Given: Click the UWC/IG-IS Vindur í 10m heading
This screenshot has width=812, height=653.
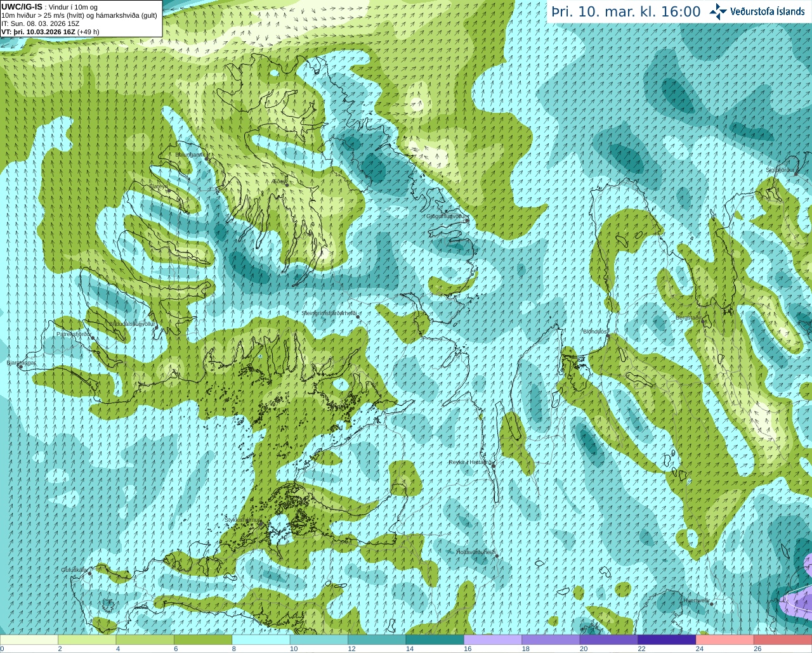Looking at the screenshot, I should click(50, 7).
